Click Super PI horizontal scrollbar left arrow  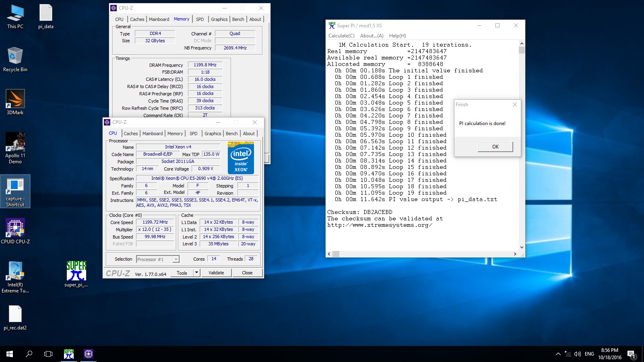tap(329, 254)
